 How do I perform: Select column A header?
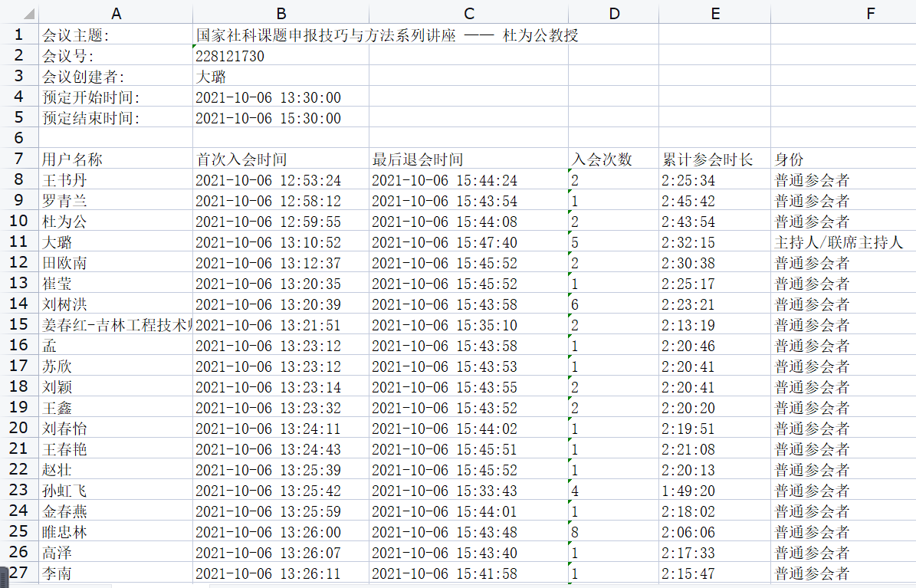point(116,13)
